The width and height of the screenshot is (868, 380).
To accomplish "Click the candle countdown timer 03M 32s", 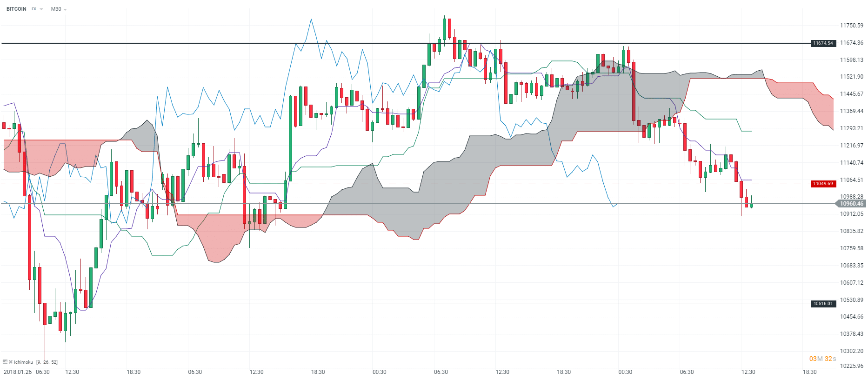I will coord(822,359).
